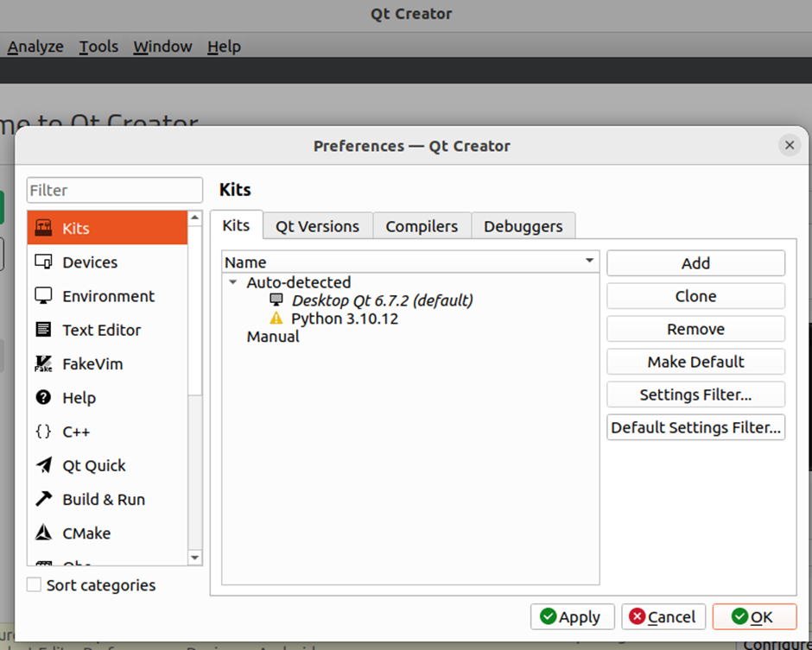Click the category list scroll down arrow
This screenshot has width=812, height=650.
coord(194,558)
